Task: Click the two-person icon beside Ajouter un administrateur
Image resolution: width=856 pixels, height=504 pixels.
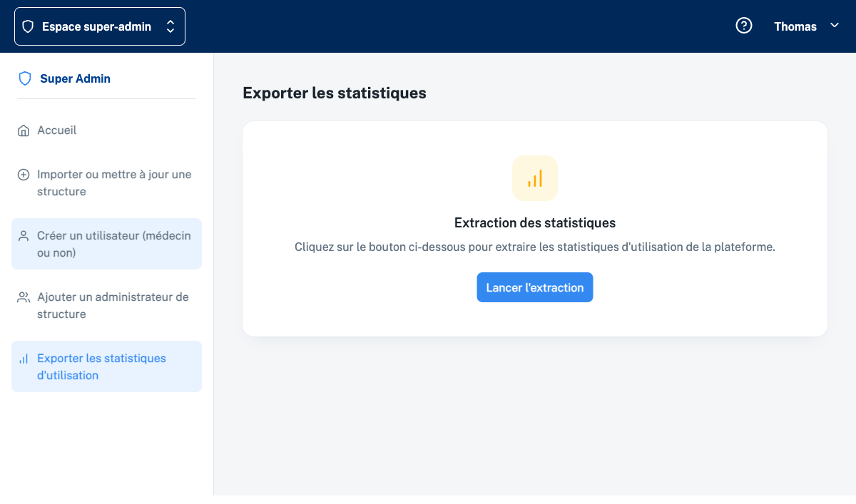Action: click(24, 297)
